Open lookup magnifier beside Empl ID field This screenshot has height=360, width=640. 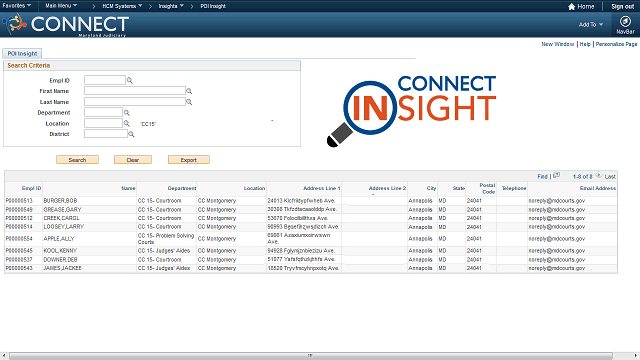pos(130,80)
